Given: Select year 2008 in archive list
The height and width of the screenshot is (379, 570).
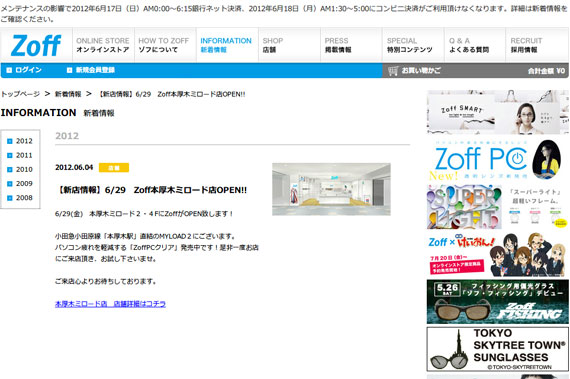Looking at the screenshot, I should 24,198.
